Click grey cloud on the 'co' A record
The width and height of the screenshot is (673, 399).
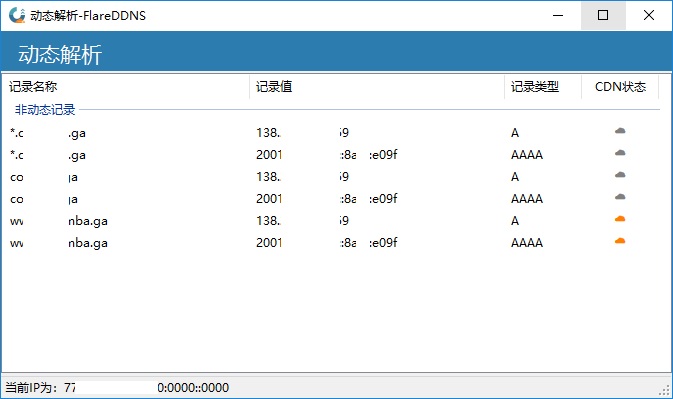620,175
